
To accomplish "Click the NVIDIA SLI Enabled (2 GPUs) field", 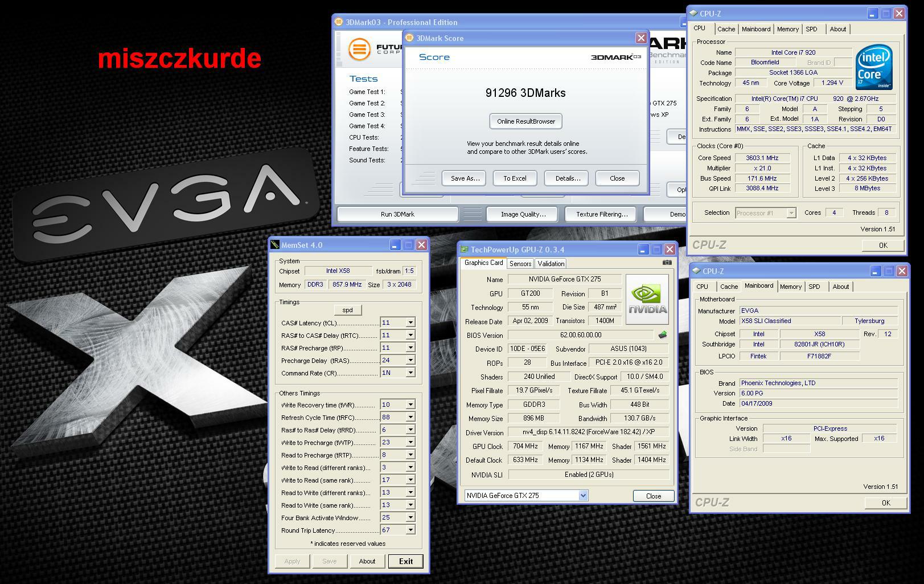I will coord(589,474).
